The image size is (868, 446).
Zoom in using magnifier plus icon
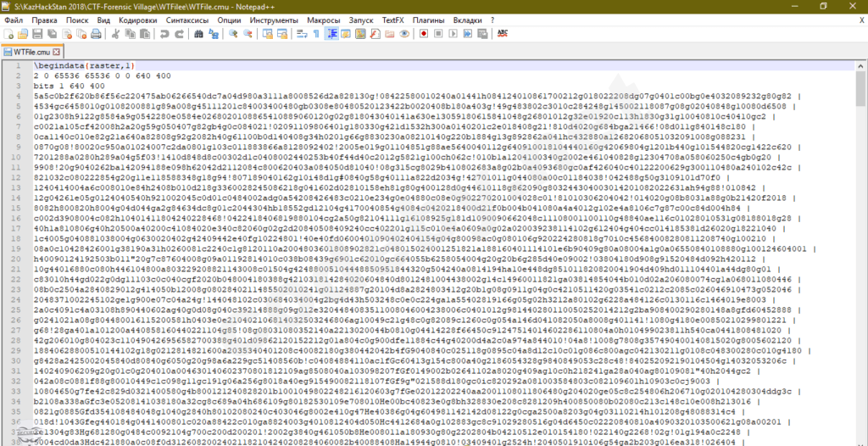point(233,34)
